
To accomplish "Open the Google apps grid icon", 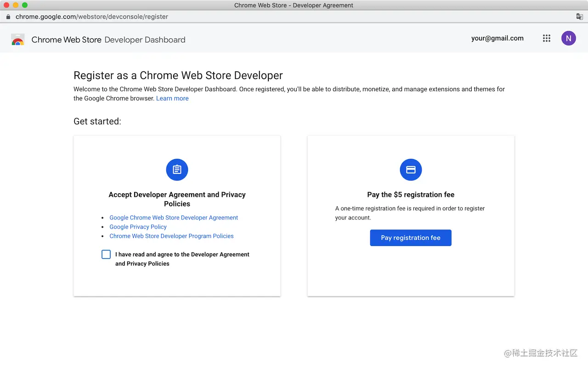I will 546,39.
